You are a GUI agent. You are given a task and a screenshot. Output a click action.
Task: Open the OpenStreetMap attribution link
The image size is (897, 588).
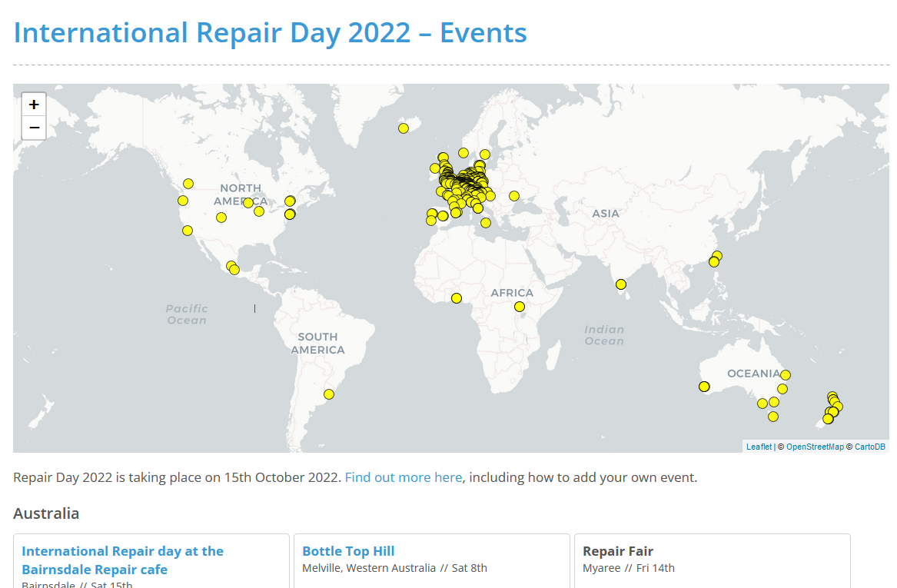815,447
